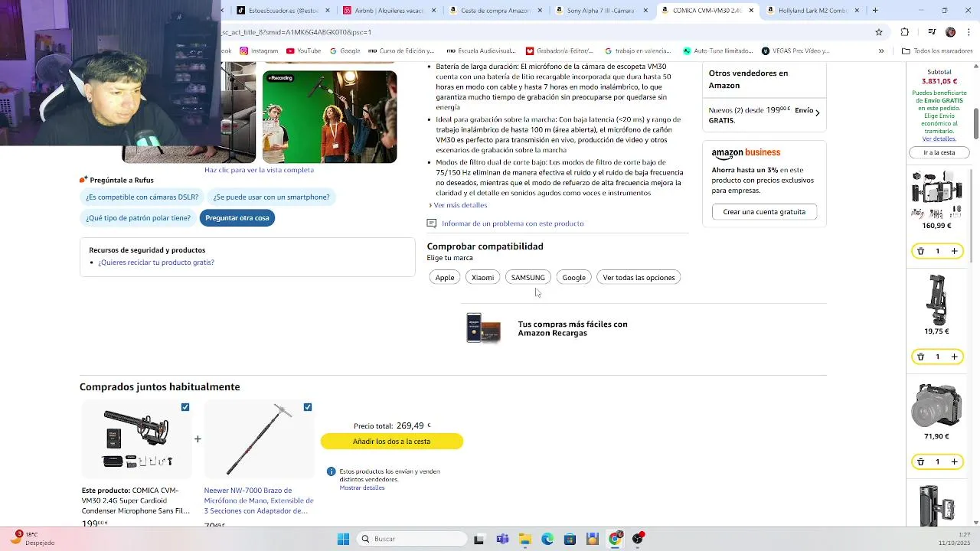Screen dimensions: 980x551
Task: Click the browser address bar URL
Action: (297, 32)
